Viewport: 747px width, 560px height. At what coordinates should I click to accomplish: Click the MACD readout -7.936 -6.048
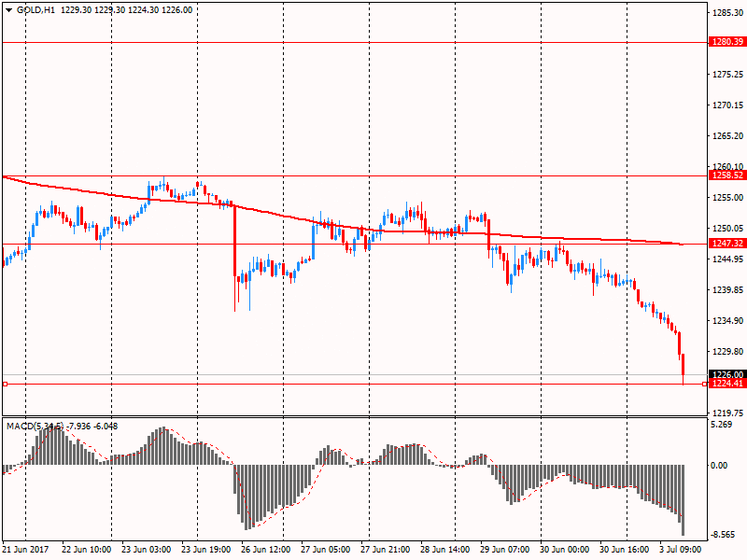pos(92,427)
